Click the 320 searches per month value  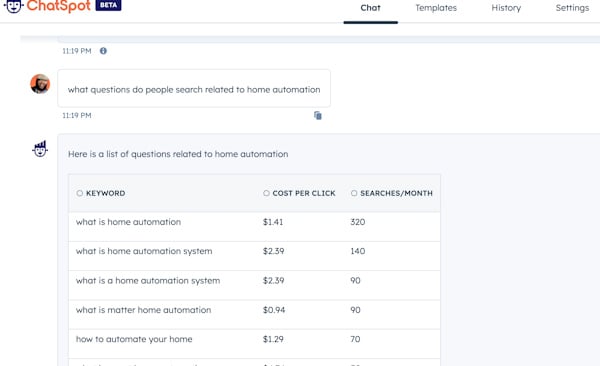358,222
